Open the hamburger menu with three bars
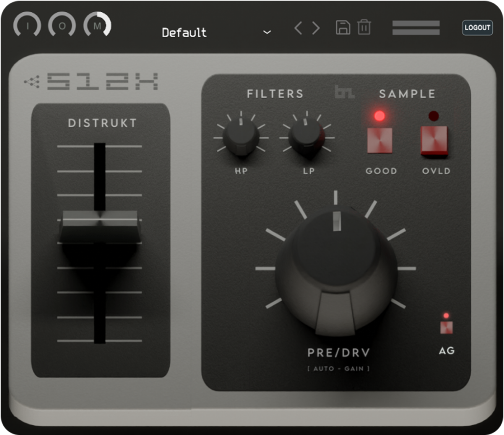The width and height of the screenshot is (504, 435). coord(416,28)
